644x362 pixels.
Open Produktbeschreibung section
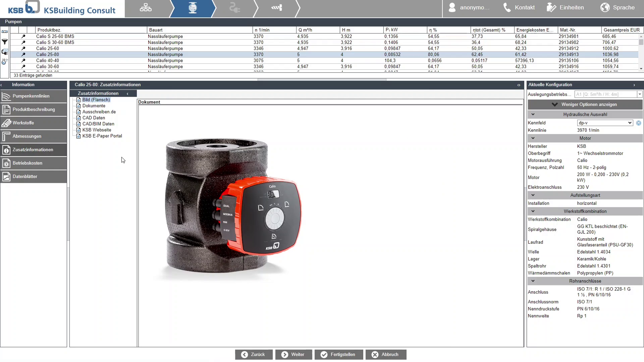34,109
